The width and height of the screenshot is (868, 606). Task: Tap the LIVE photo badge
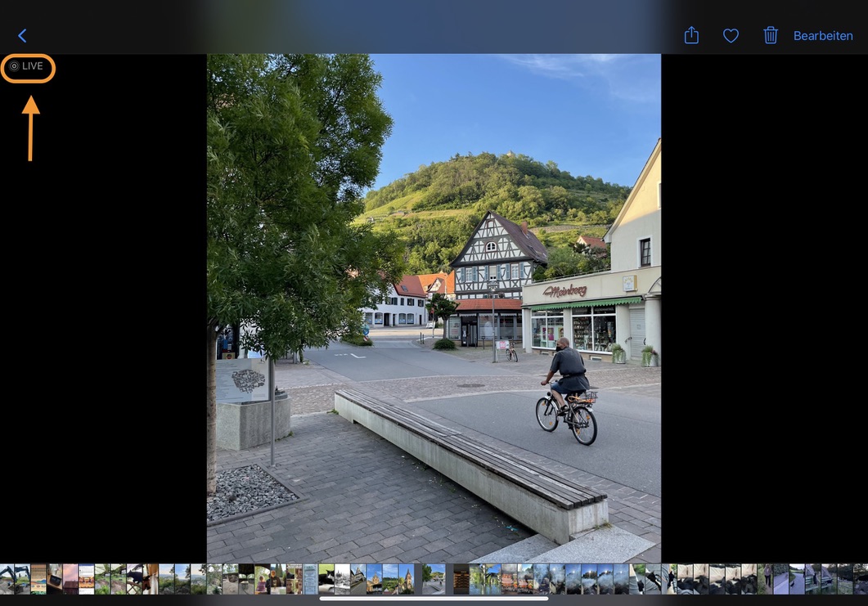click(28, 67)
